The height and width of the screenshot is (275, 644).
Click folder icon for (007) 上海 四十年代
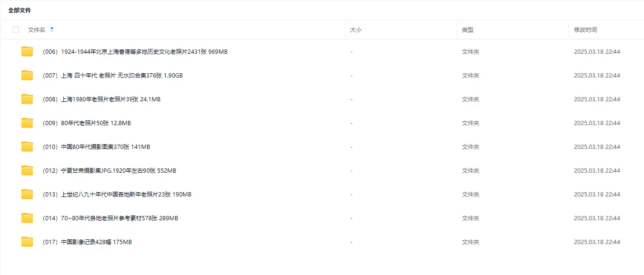pyautogui.click(x=27, y=76)
